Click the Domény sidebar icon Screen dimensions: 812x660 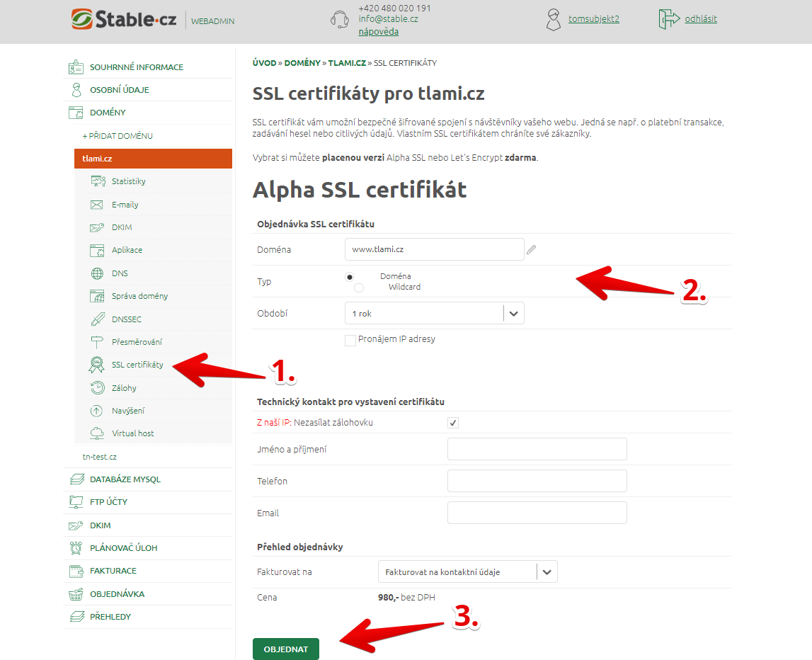76,113
